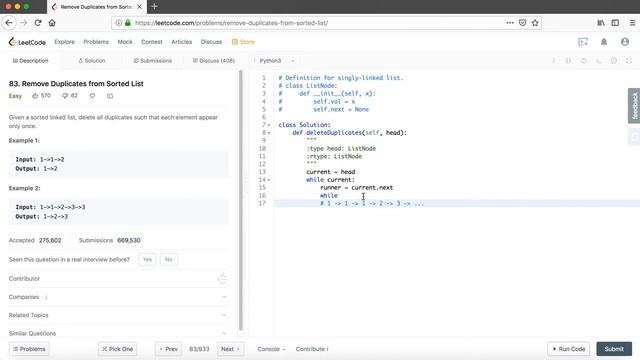Fold the deleteDuplicates function block

click(269, 133)
